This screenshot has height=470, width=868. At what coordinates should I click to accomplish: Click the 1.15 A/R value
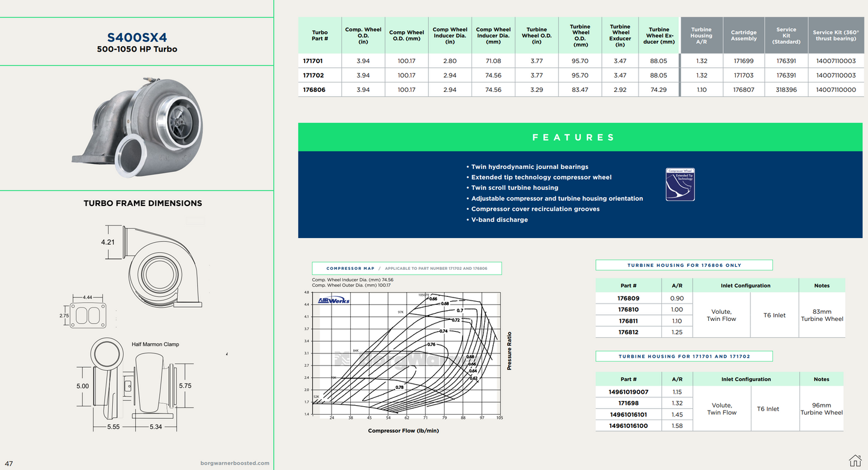pos(677,392)
